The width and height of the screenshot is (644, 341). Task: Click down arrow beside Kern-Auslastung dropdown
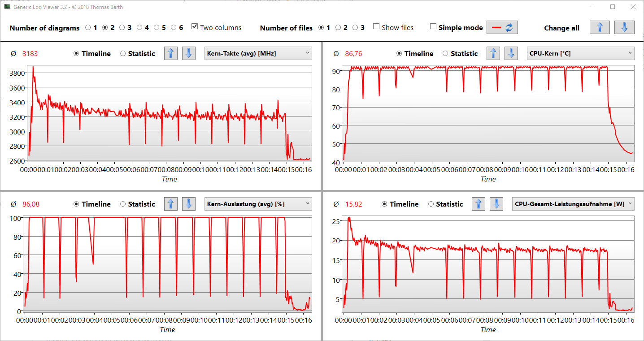click(188, 204)
